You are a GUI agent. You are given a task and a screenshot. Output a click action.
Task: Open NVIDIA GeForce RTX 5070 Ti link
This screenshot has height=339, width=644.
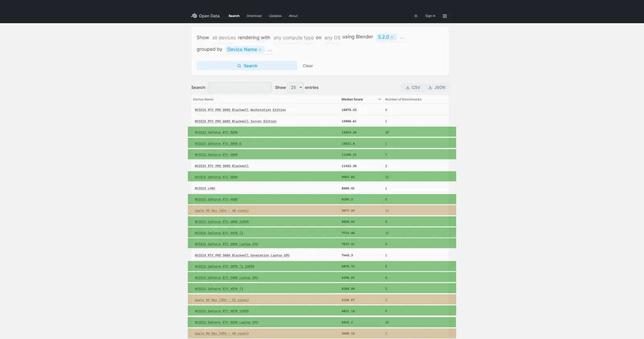tap(219, 233)
